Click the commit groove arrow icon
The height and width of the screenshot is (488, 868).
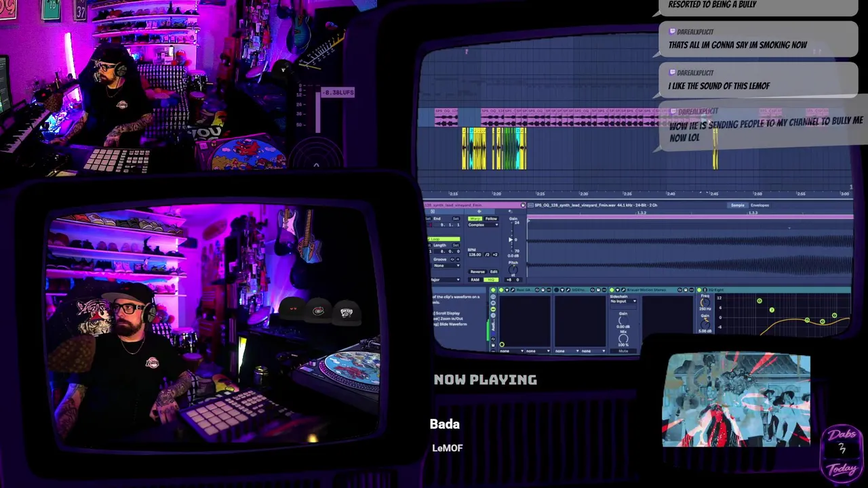[x=458, y=260]
